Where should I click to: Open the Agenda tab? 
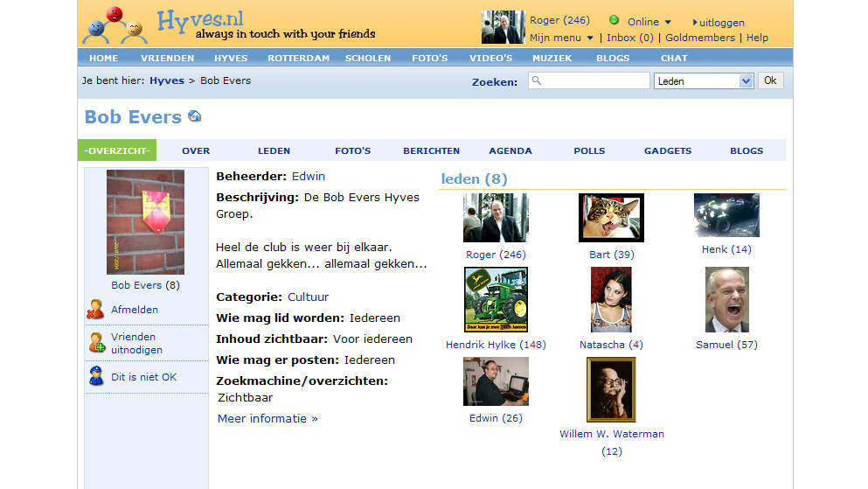tap(510, 150)
